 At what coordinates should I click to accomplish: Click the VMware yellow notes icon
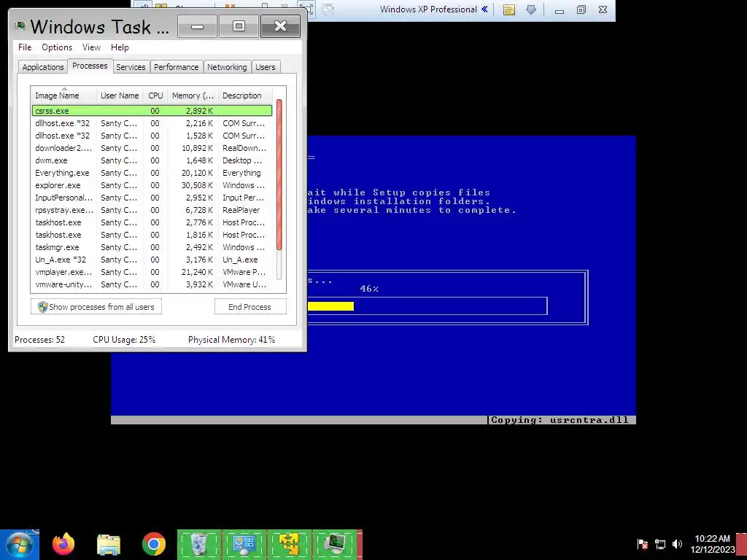click(x=508, y=9)
